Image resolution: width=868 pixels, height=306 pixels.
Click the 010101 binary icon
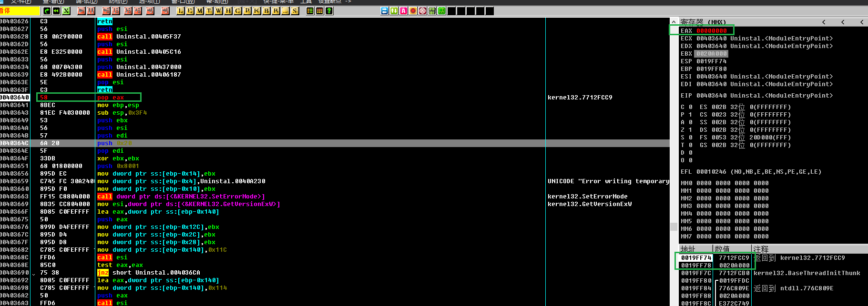click(x=432, y=11)
